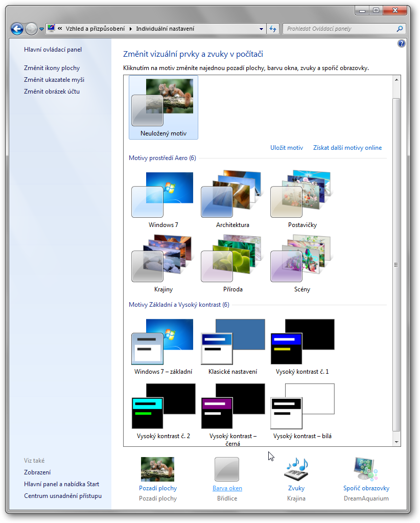Click the Barva oken text link
420x523 pixels.
pyautogui.click(x=227, y=488)
